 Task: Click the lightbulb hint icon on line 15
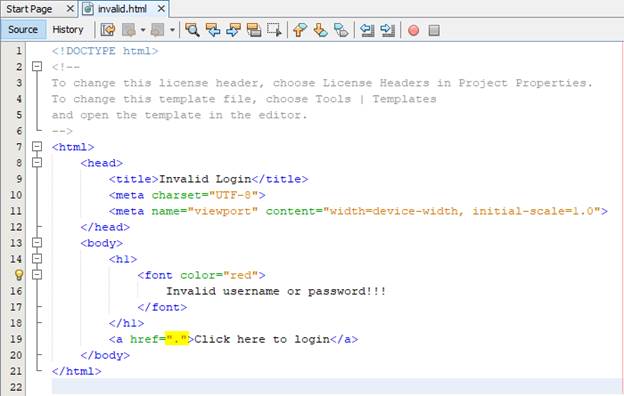tap(18, 275)
